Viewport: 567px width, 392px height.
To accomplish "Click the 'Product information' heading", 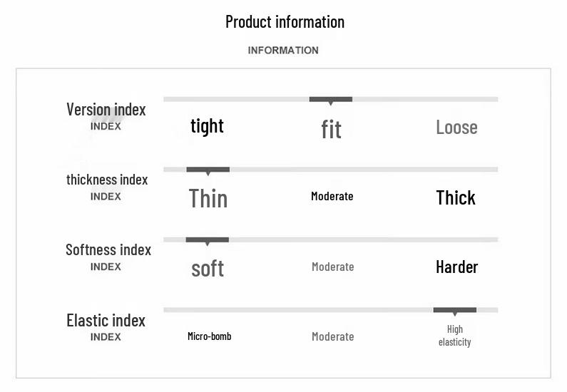I will [285, 21].
